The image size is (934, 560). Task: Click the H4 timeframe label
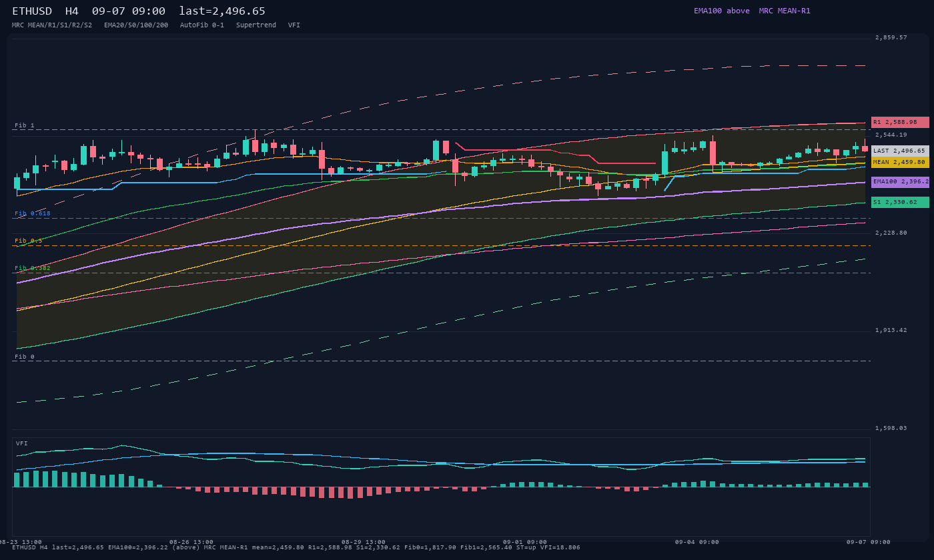tap(72, 11)
